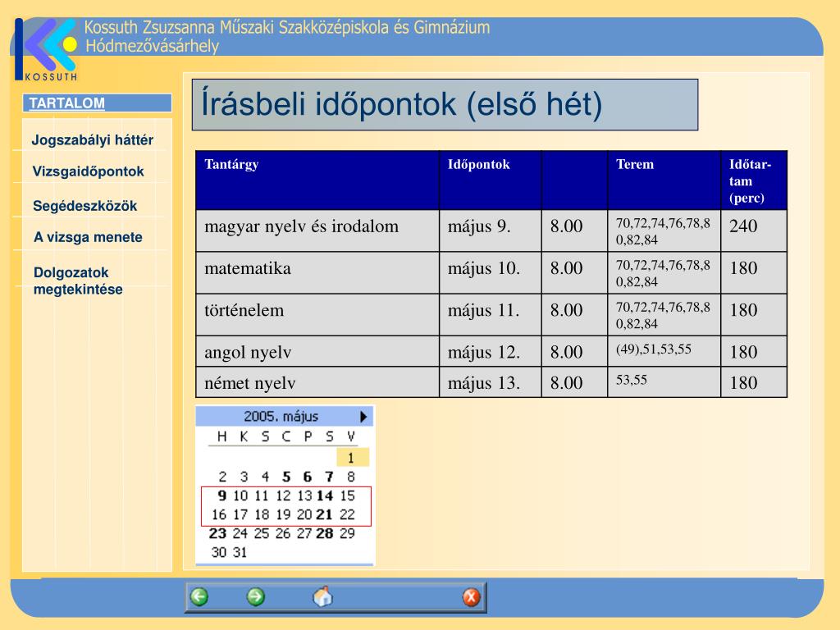The height and width of the screenshot is (630, 840).
Task: Click the 'Hódmezővásárhely' header text
Action: [152, 46]
